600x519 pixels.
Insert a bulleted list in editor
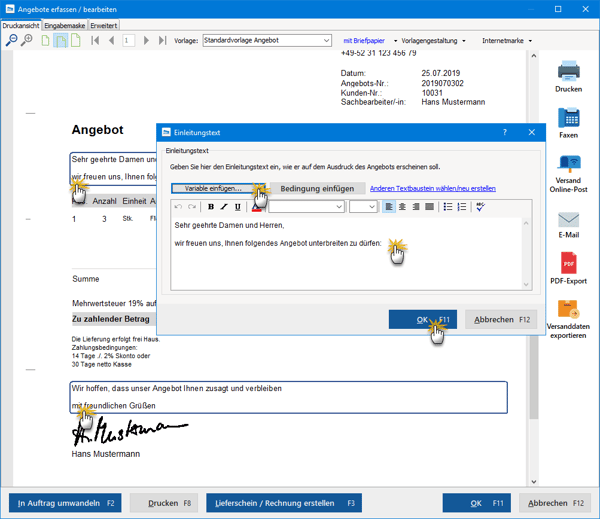448,207
